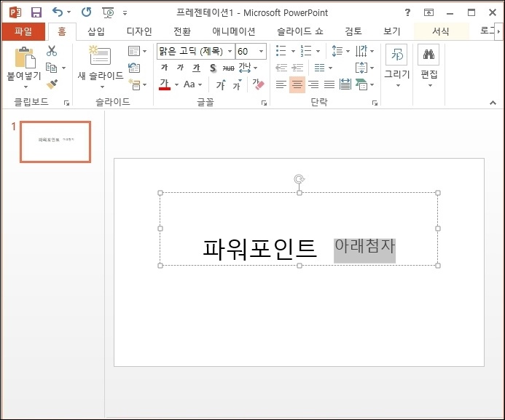Align text to the left
This screenshot has height=420, width=505.
[281, 84]
